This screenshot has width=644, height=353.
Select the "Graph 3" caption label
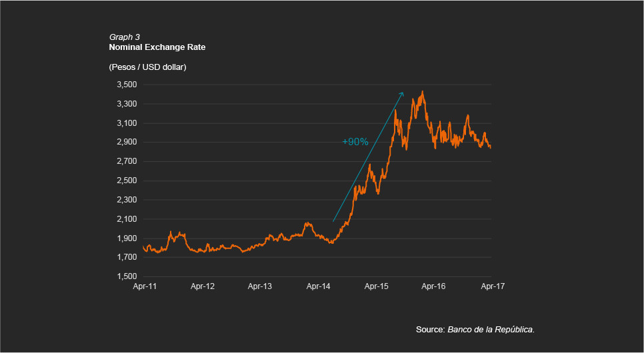pos(124,37)
